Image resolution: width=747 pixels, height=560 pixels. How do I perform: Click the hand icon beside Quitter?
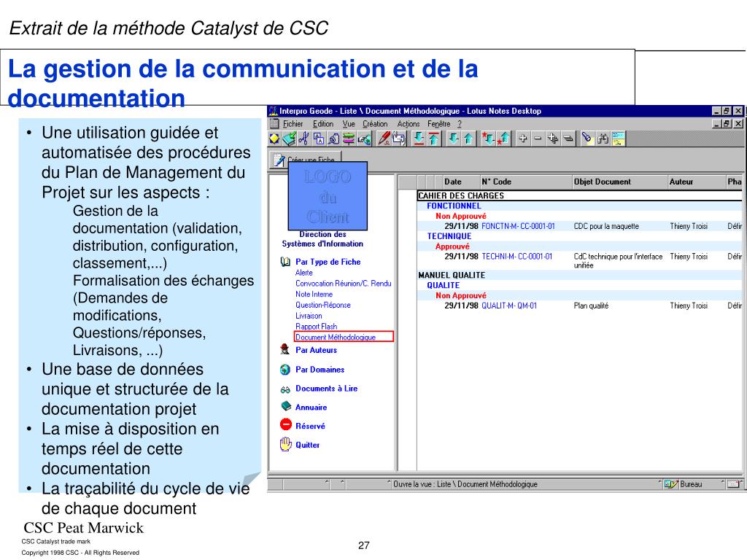(x=286, y=444)
